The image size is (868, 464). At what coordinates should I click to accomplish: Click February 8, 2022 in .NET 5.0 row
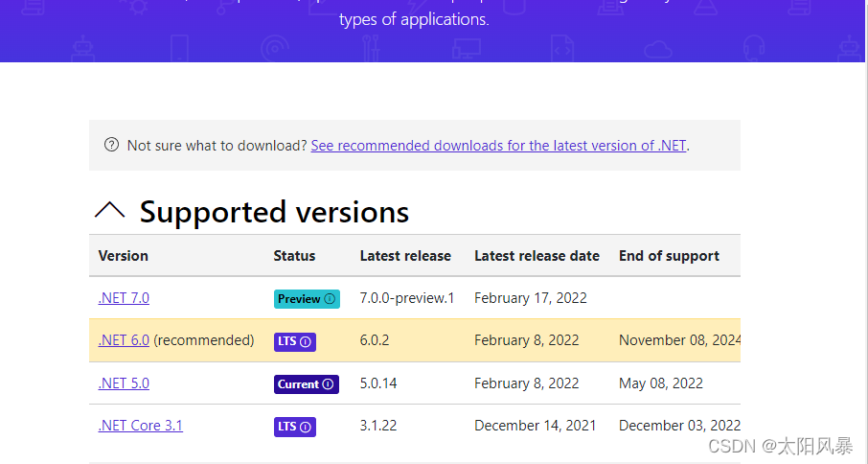pyautogui.click(x=526, y=383)
